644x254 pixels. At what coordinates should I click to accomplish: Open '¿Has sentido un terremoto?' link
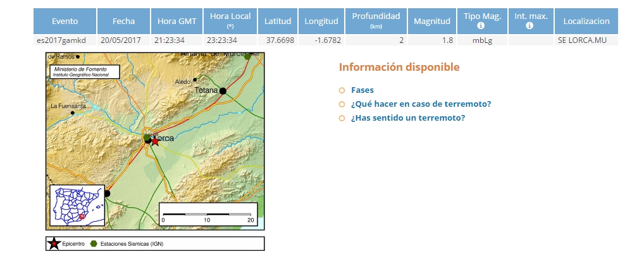coord(407,118)
